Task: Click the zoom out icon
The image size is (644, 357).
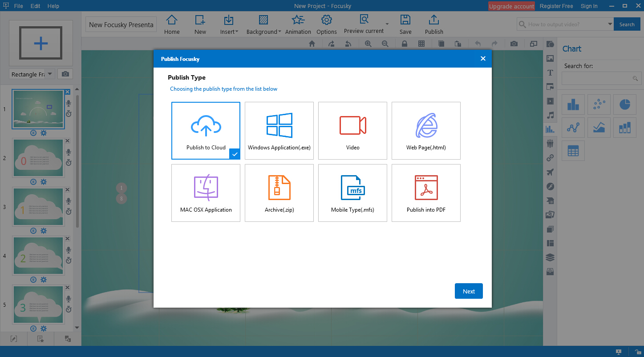Action: tap(385, 44)
